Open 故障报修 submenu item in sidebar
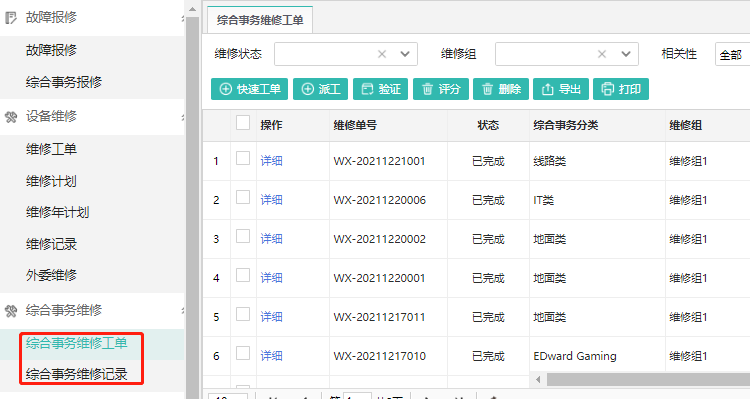This screenshot has height=399, width=750. click(51, 50)
